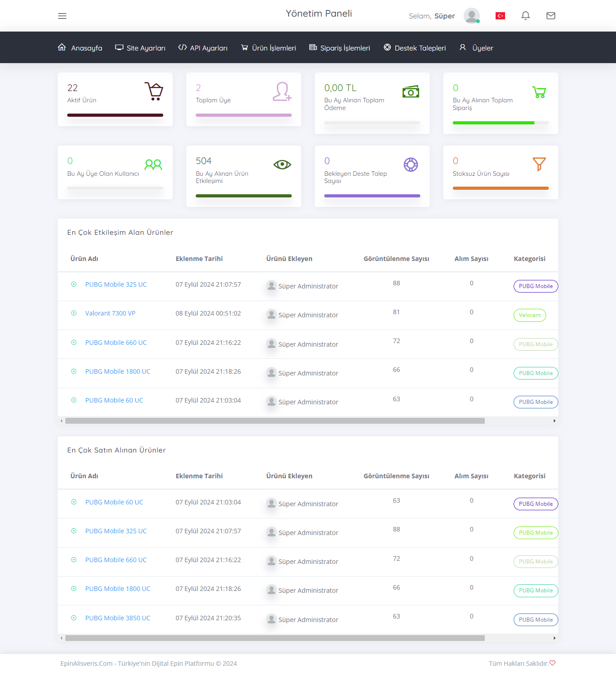Click the funnel icon on Stoksuz Ürün card
This screenshot has width=616, height=673.
(x=539, y=165)
